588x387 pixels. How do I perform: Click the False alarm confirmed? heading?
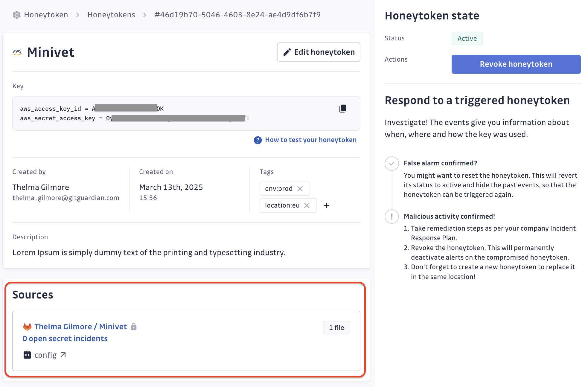pyautogui.click(x=440, y=163)
